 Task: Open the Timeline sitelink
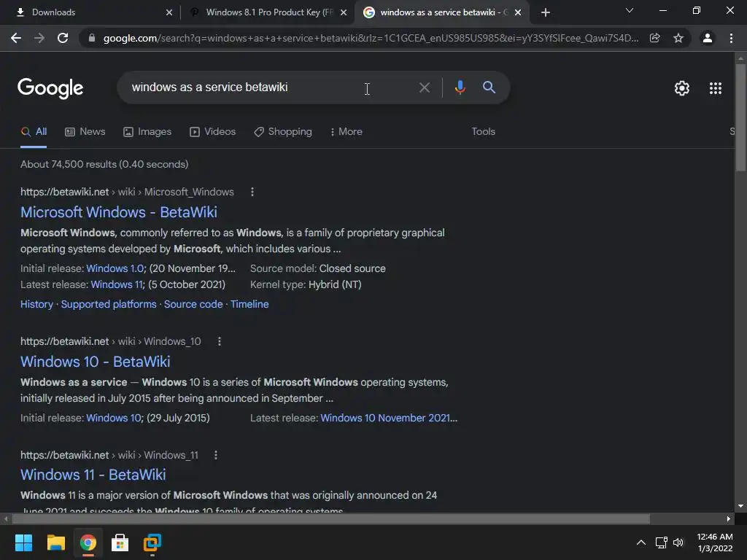pyautogui.click(x=249, y=304)
